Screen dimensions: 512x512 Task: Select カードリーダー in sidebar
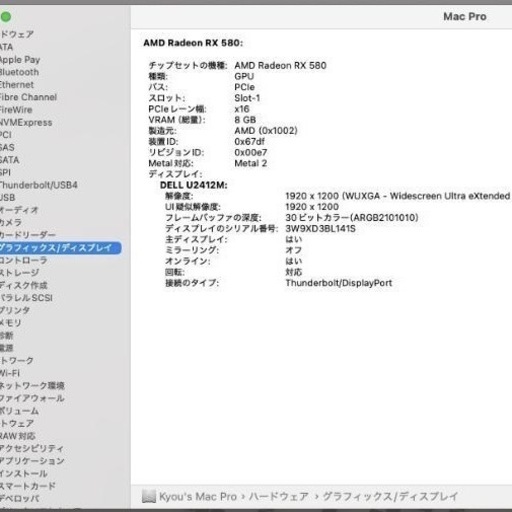pyautogui.click(x=28, y=235)
